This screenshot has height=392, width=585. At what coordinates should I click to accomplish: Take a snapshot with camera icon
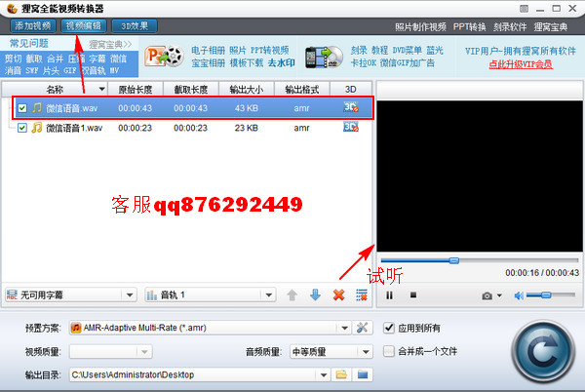click(487, 296)
